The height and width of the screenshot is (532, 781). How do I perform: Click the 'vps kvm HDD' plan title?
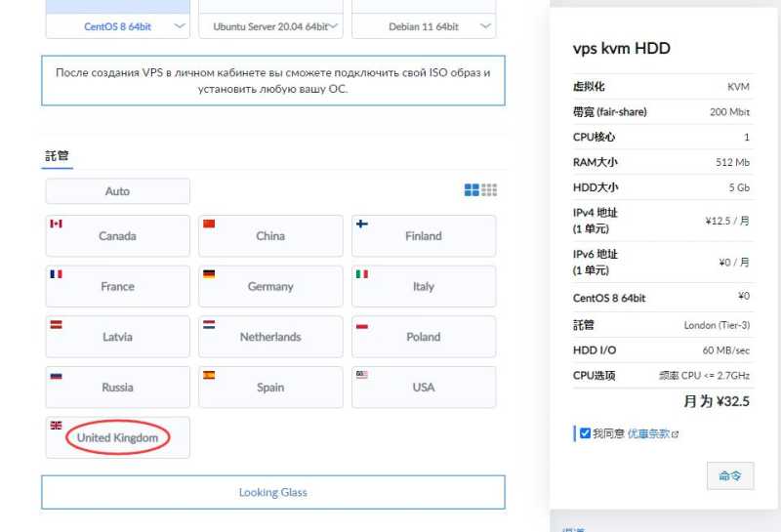tap(621, 48)
